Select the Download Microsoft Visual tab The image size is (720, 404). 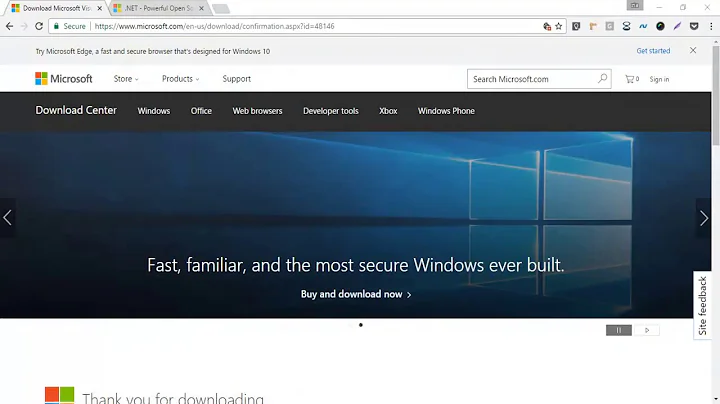point(56,8)
